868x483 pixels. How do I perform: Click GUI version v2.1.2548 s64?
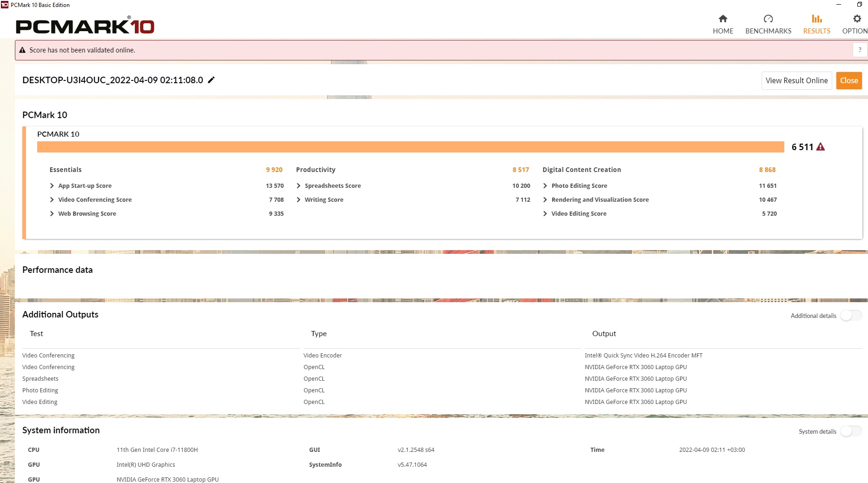coord(416,450)
